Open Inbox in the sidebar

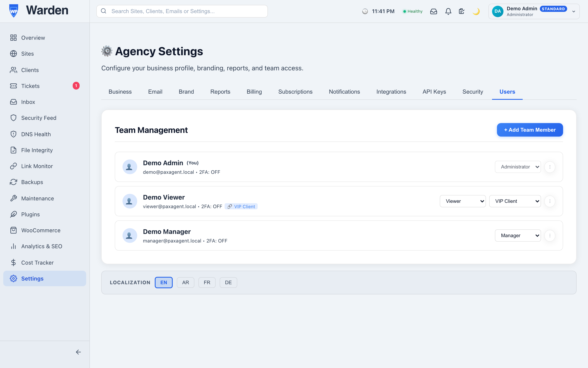click(45, 102)
